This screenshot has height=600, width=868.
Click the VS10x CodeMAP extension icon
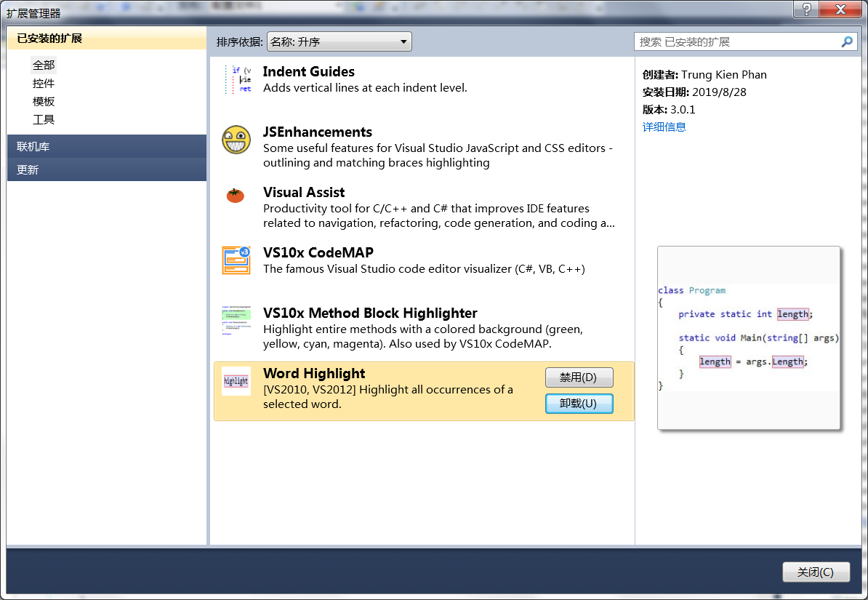click(x=236, y=260)
